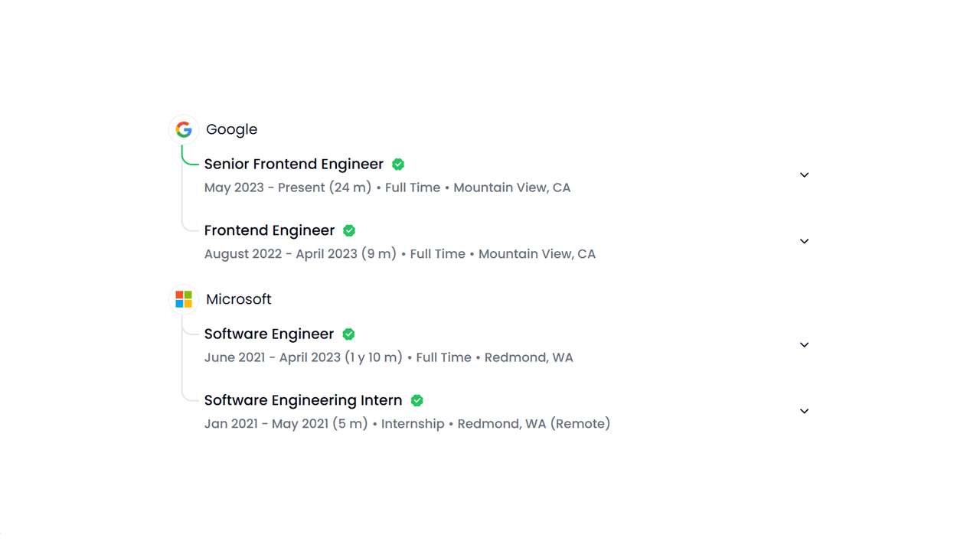
Task: Expand the Software Engineering Intern chevron
Action: 804,411
